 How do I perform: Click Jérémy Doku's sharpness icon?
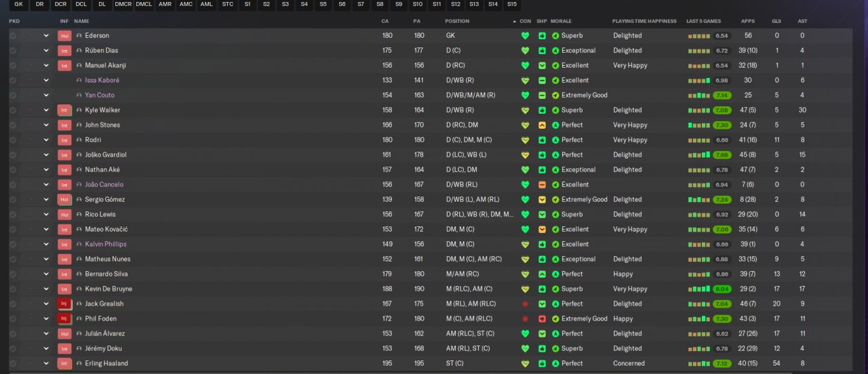pos(542,348)
